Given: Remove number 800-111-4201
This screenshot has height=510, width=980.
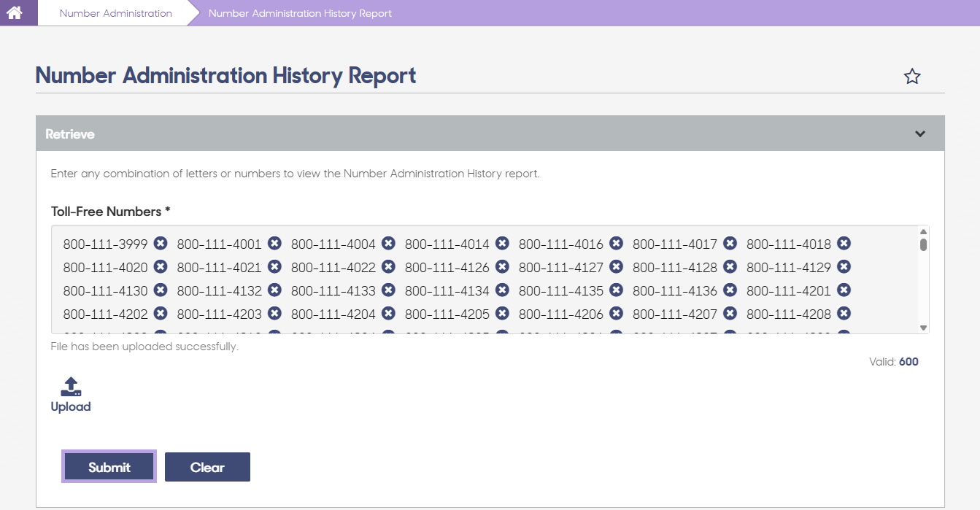Looking at the screenshot, I should pos(844,290).
